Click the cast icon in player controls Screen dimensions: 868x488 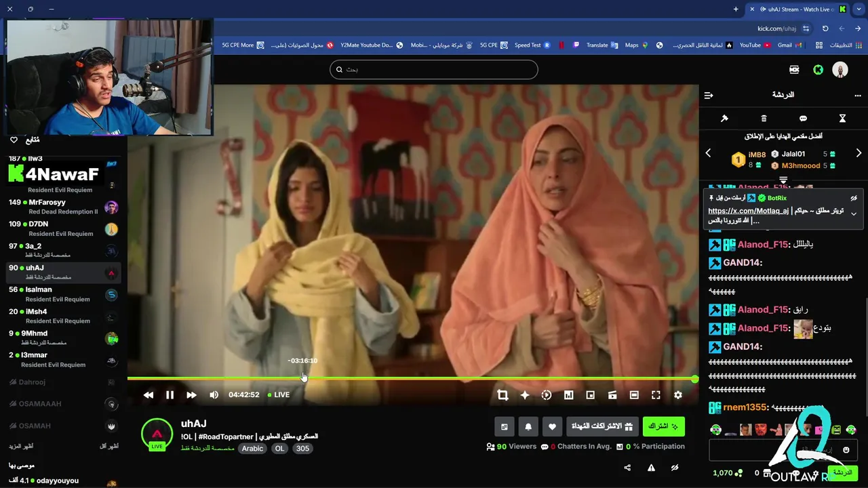[612, 394]
